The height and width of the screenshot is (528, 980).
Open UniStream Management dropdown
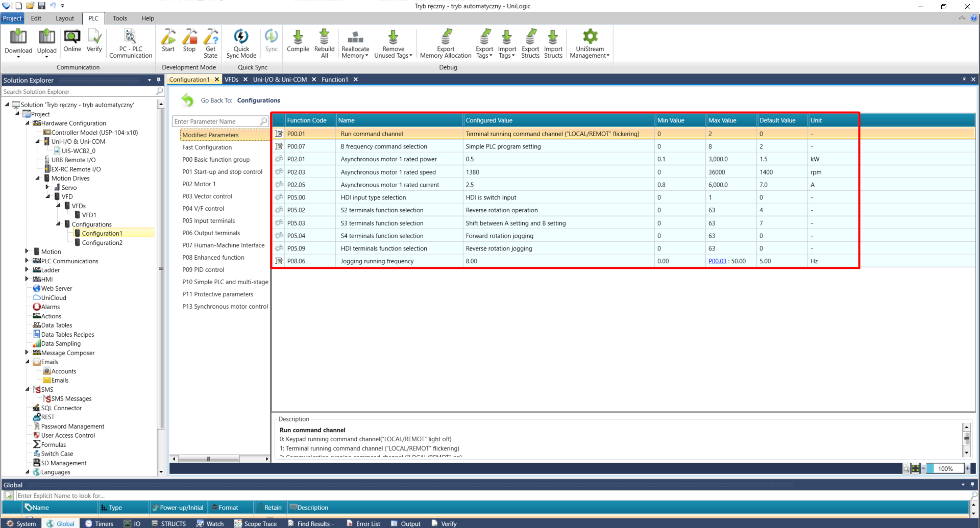(590, 43)
